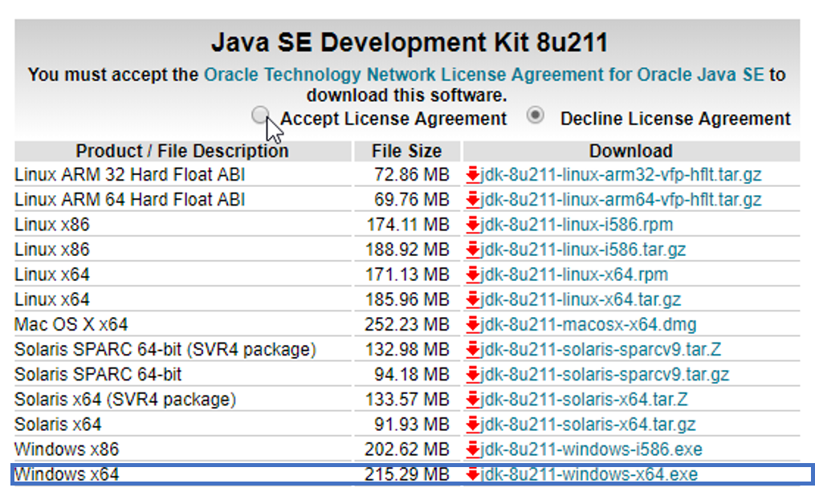Download jdk-8u211-windows-x64.exe file
815x504 pixels.
pyautogui.click(x=589, y=474)
